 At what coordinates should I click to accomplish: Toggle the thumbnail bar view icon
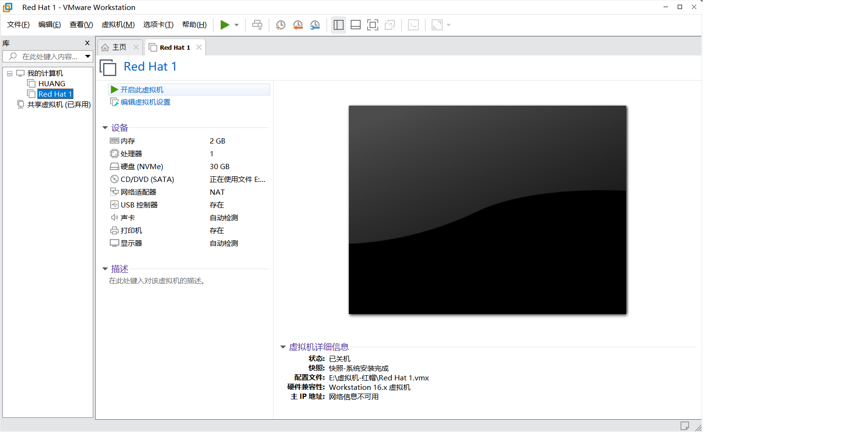click(355, 25)
